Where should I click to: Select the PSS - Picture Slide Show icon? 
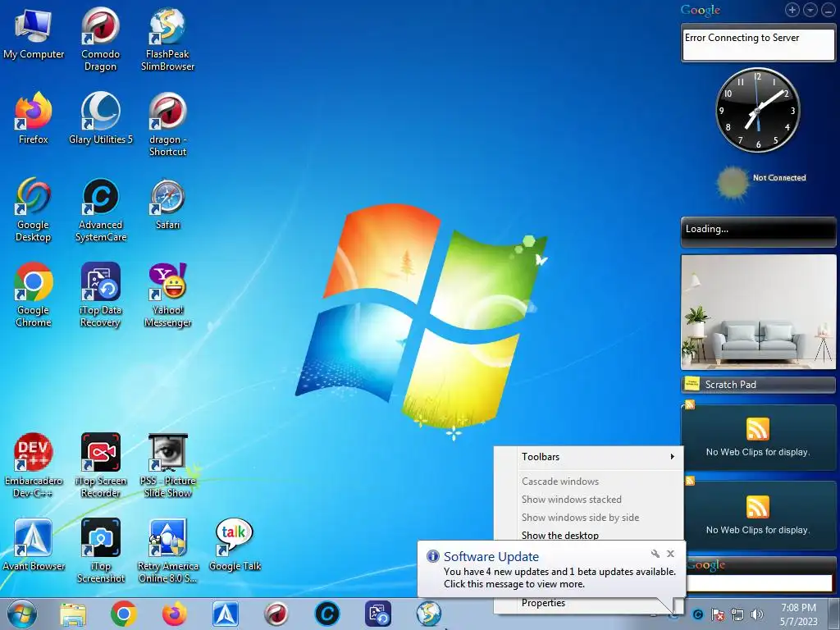coord(167,465)
